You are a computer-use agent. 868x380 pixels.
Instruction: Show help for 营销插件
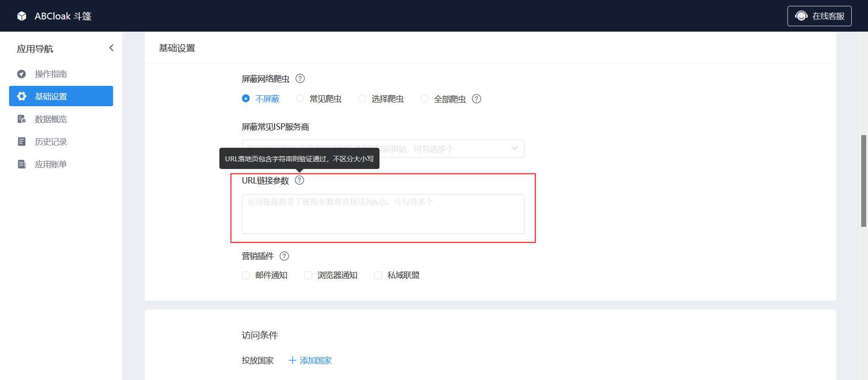[x=284, y=256]
